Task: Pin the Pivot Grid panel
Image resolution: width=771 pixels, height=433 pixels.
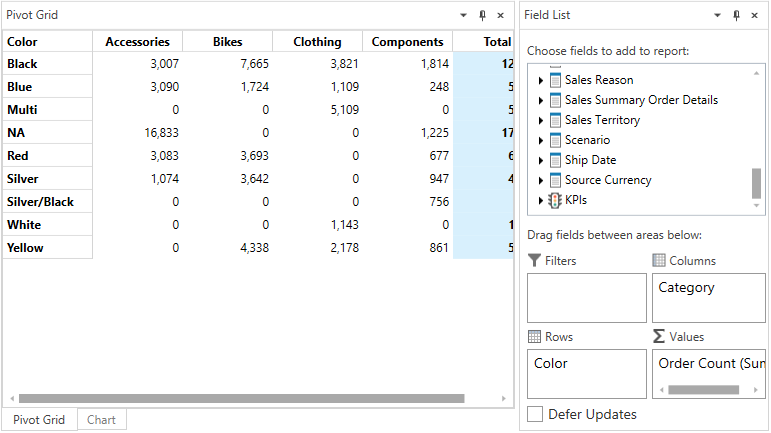Action: (482, 16)
